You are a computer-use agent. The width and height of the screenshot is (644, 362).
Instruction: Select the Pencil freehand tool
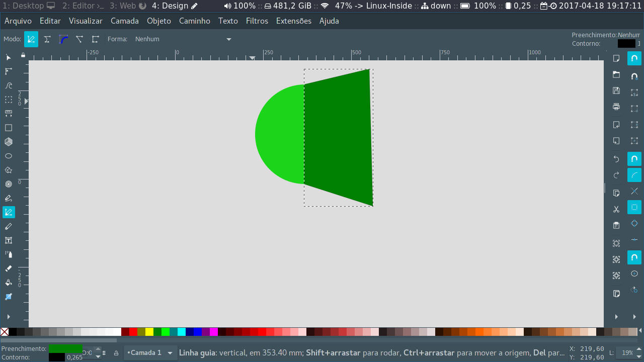9,198
